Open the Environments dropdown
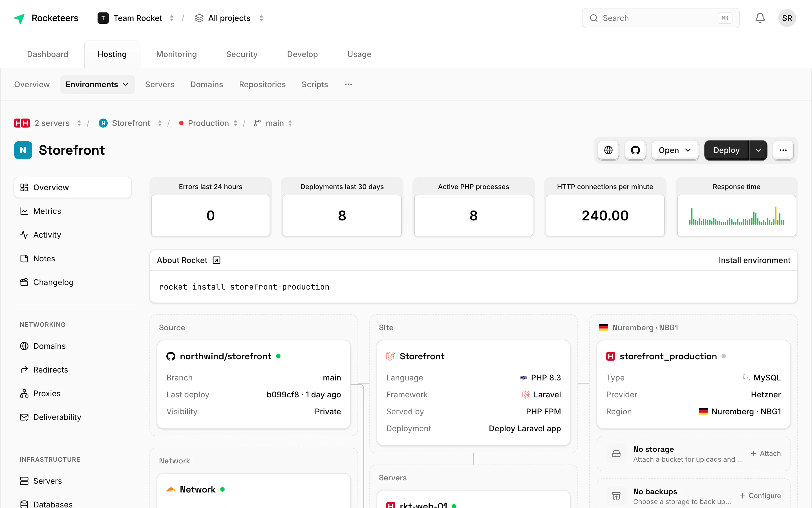812x508 pixels. click(97, 84)
